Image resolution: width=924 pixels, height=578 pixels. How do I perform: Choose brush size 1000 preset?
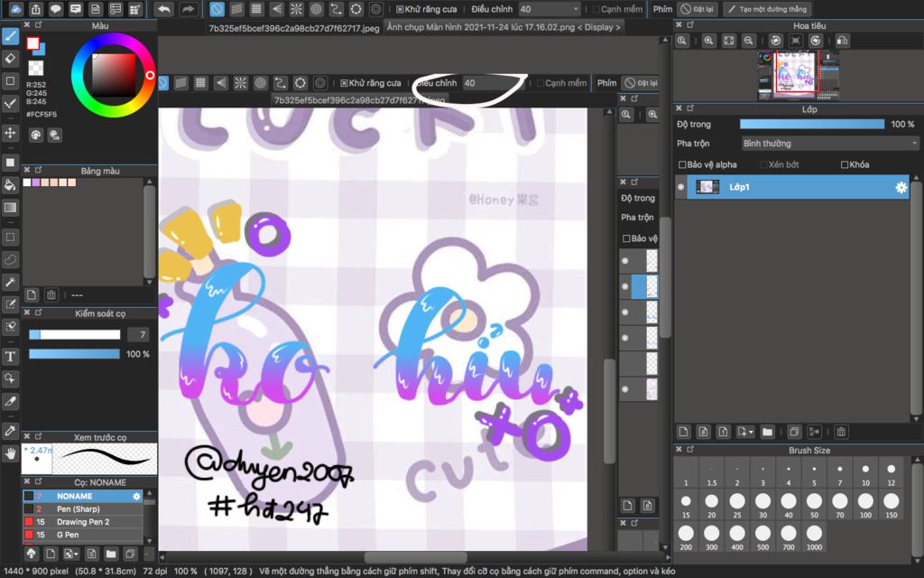[x=815, y=536]
